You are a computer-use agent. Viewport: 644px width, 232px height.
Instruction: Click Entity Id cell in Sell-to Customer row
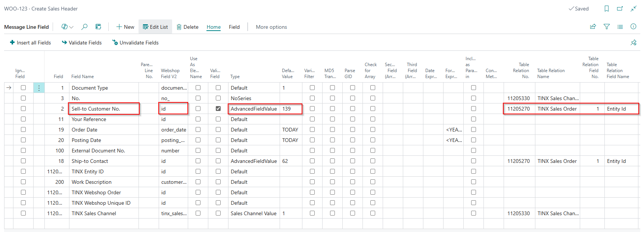(622, 109)
